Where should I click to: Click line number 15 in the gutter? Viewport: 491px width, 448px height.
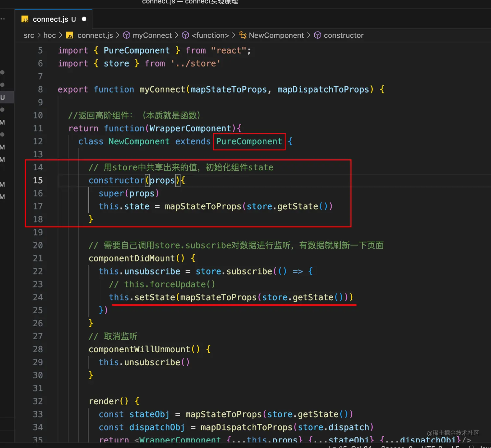[38, 180]
